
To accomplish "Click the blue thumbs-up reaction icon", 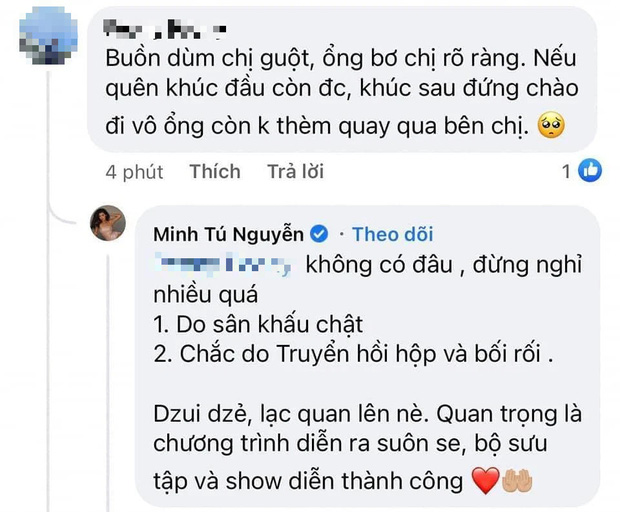I will [591, 171].
